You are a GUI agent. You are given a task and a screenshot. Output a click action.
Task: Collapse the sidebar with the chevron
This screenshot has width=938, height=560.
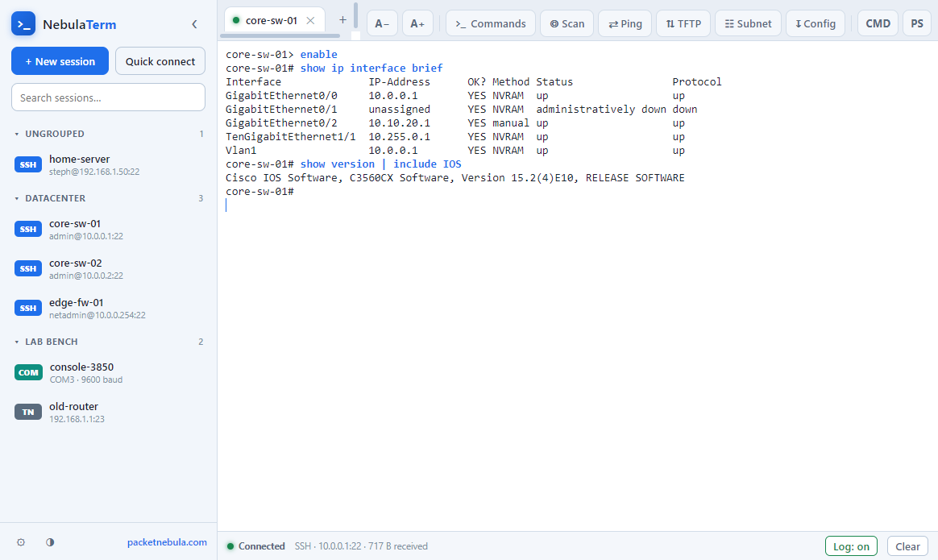(x=194, y=24)
